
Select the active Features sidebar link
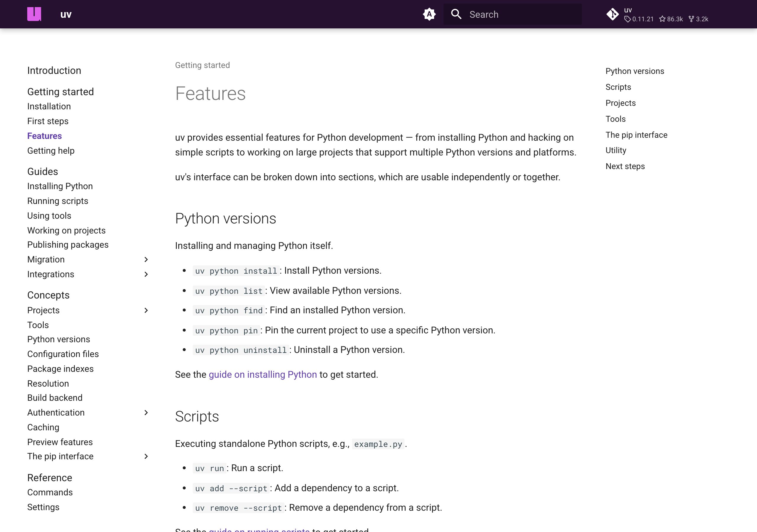[45, 136]
